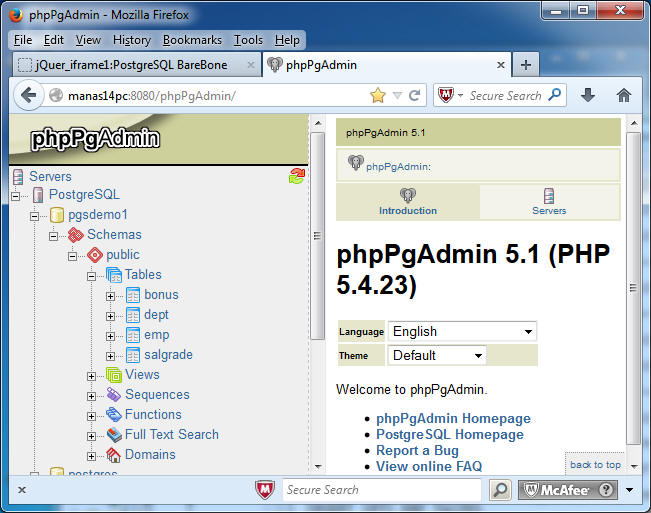This screenshot has width=651, height=513.
Task: Expand the dept table node
Action: [x=110, y=316]
